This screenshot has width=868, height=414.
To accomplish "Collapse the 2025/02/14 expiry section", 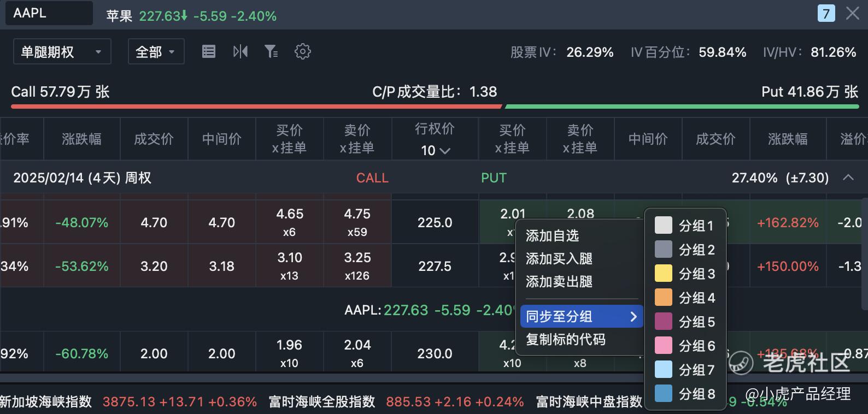I will point(848,178).
